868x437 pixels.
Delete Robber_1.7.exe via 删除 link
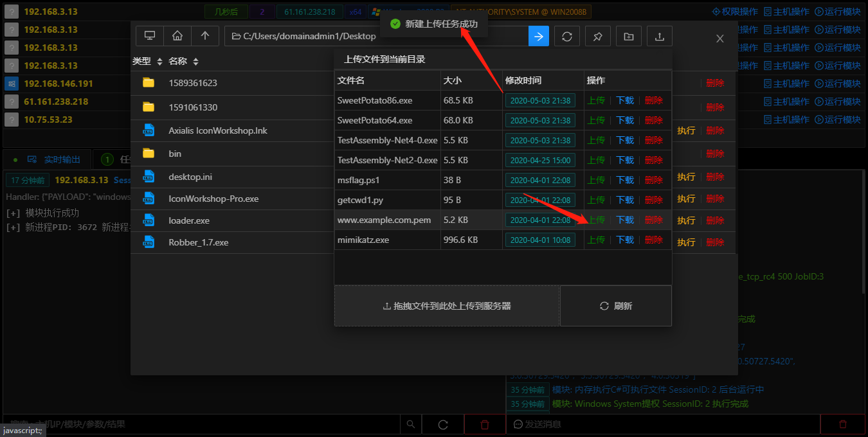click(x=715, y=242)
